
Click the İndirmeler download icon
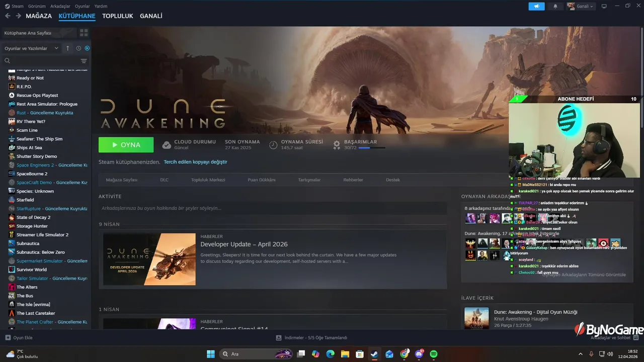279,337
